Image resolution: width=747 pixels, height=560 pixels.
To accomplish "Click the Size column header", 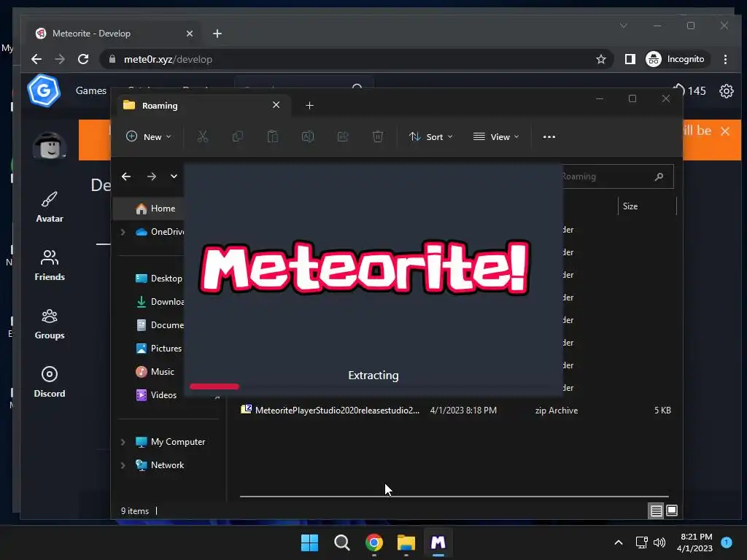I will [x=647, y=206].
